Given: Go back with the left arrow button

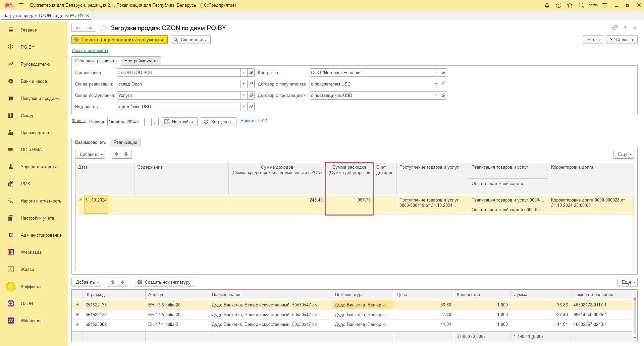Looking at the screenshot, I should coord(78,28).
